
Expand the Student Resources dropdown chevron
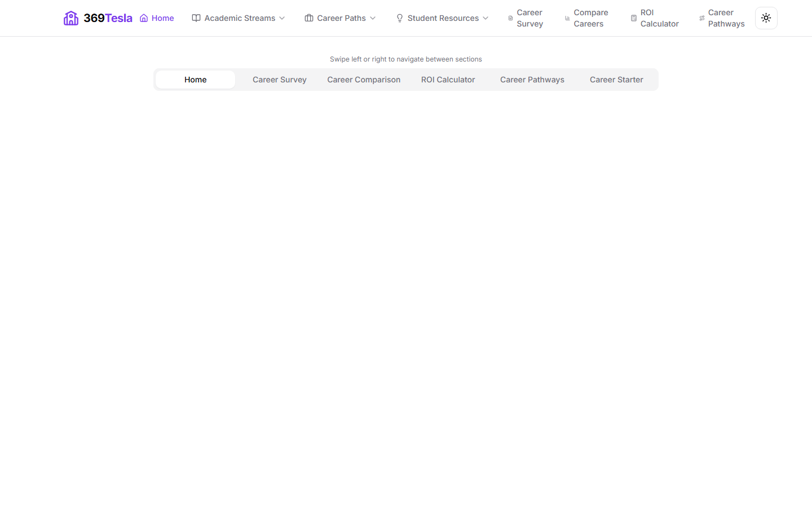[x=486, y=18]
